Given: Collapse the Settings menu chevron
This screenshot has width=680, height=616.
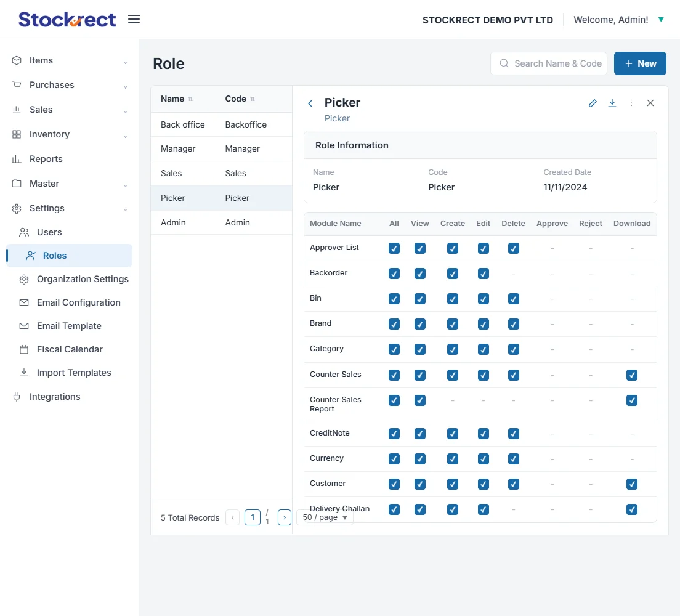Looking at the screenshot, I should coord(125,210).
